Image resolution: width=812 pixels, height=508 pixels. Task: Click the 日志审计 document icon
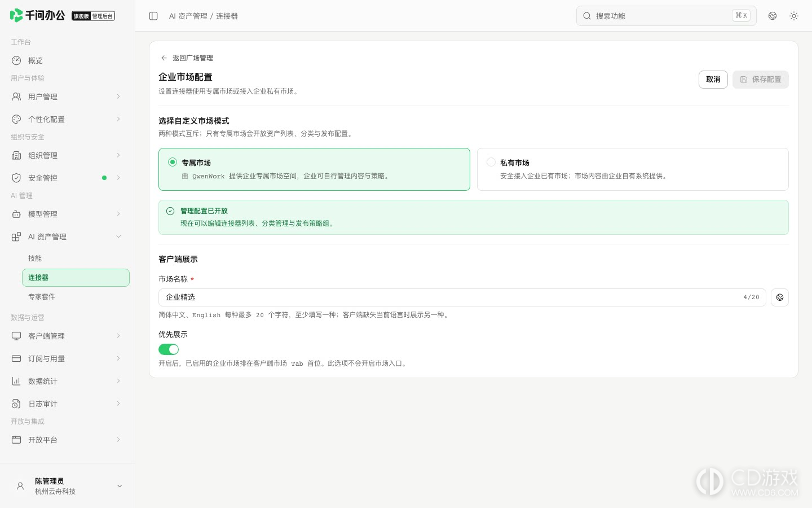(x=16, y=404)
